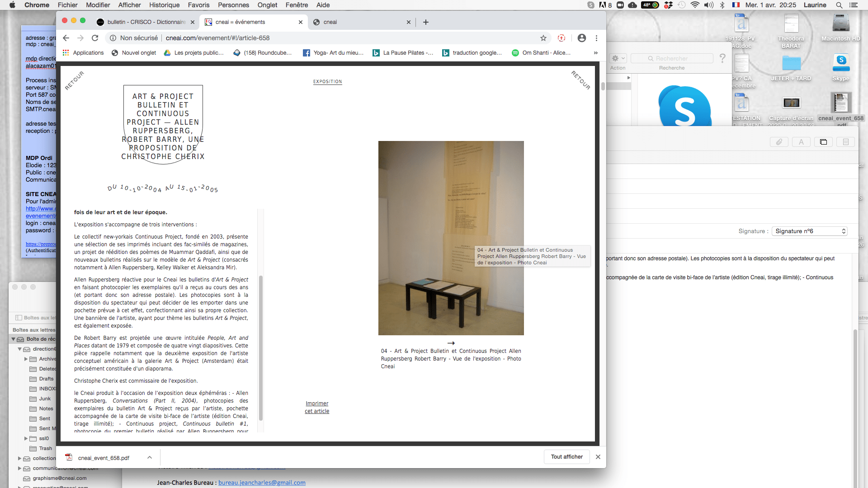Open the profile avatar icon
The width and height of the screenshot is (868, 488).
click(582, 38)
